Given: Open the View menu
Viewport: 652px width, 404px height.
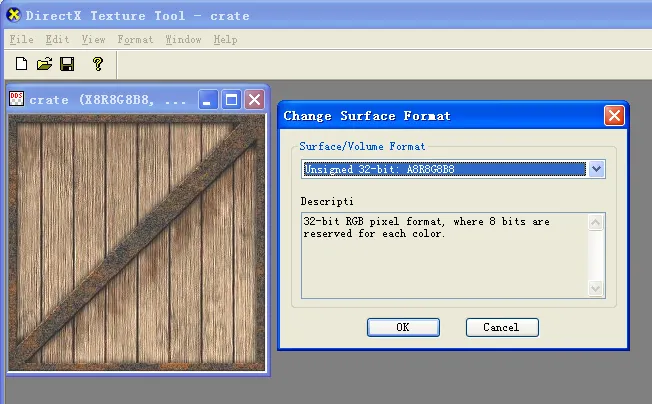Looking at the screenshot, I should point(93,39).
